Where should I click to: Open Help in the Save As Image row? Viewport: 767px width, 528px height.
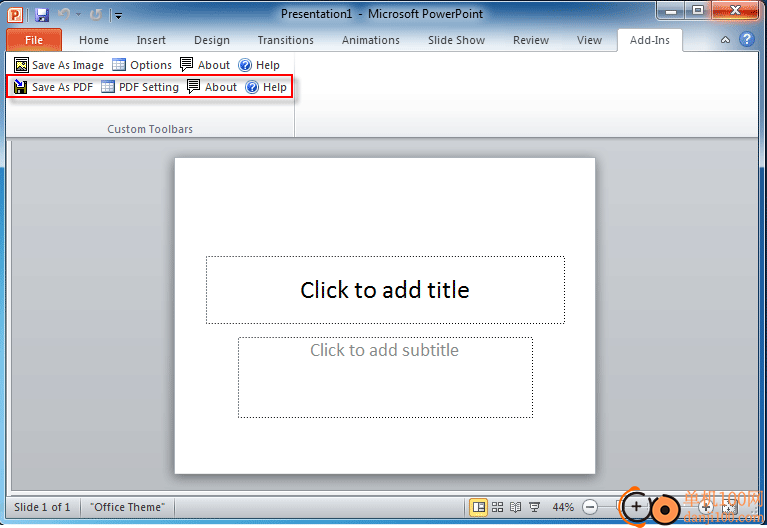coord(259,65)
